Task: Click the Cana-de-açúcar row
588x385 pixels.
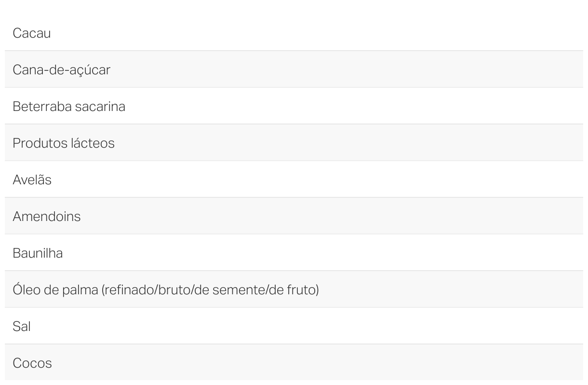Action: pyautogui.click(x=294, y=69)
